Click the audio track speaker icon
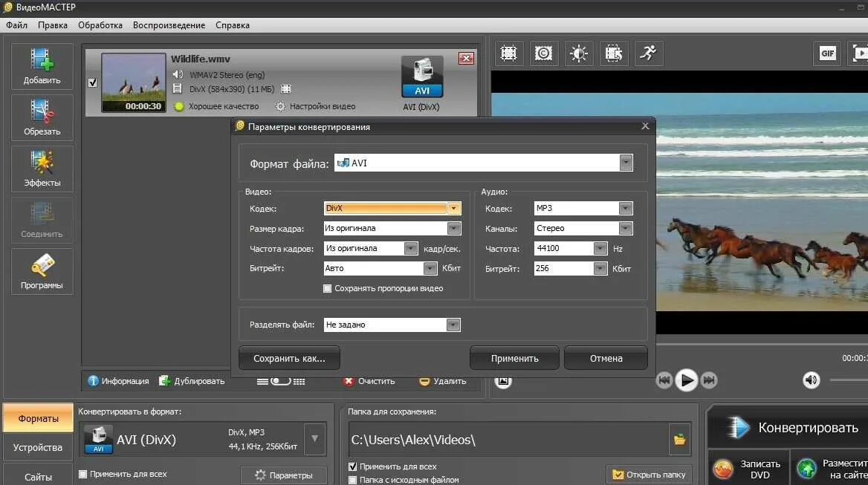Image resolution: width=868 pixels, height=485 pixels. tap(178, 75)
